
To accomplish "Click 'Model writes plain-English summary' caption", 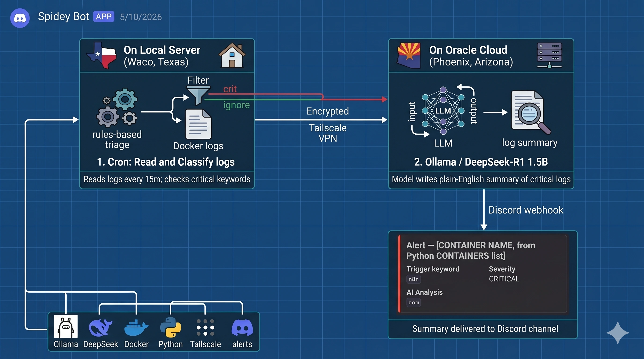I will click(481, 179).
